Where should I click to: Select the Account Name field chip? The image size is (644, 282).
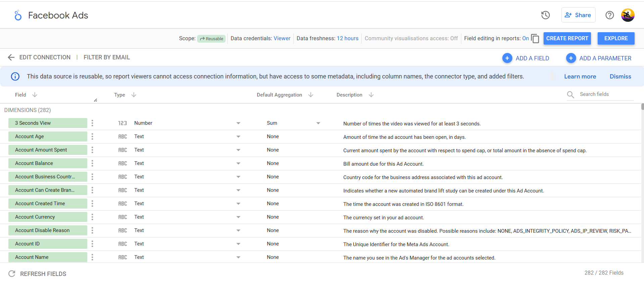point(48,257)
